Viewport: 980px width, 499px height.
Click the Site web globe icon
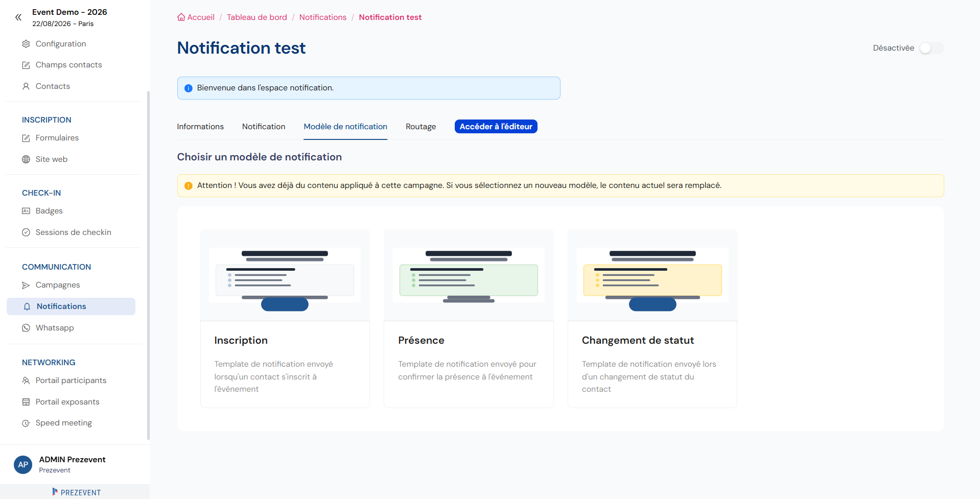click(26, 159)
